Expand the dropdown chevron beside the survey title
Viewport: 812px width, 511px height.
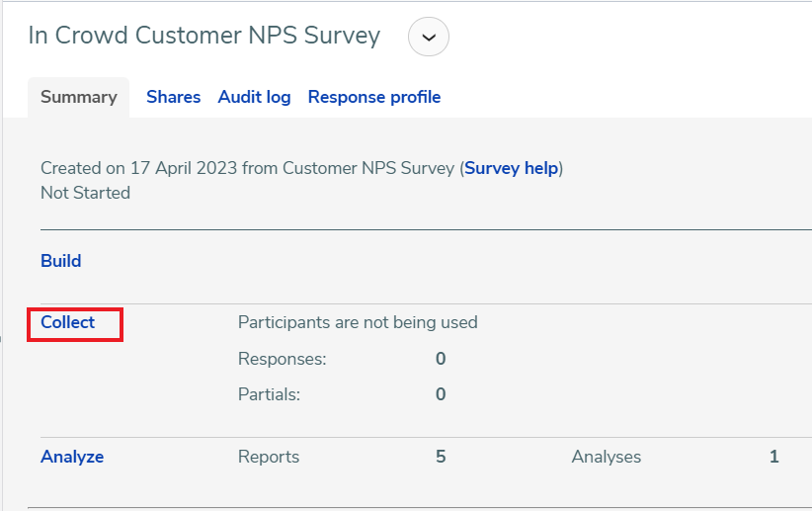(x=429, y=37)
